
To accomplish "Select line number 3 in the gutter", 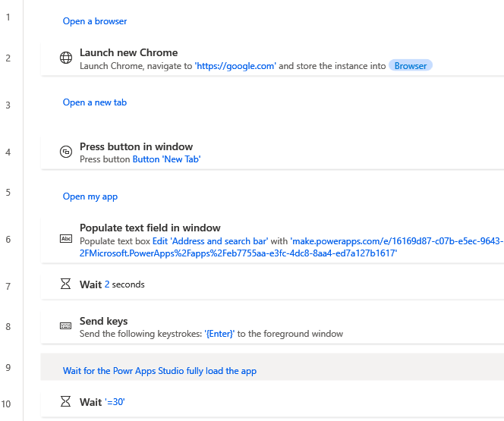I will pos(8,105).
